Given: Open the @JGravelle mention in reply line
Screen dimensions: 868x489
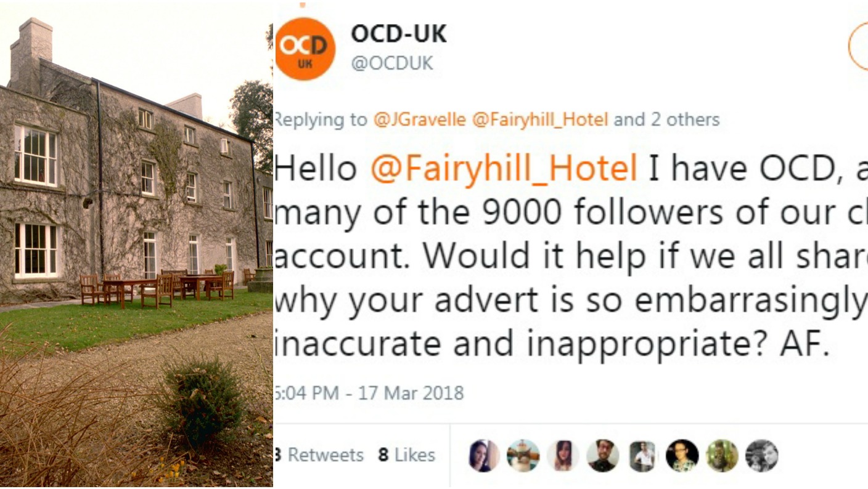Looking at the screenshot, I should [420, 119].
